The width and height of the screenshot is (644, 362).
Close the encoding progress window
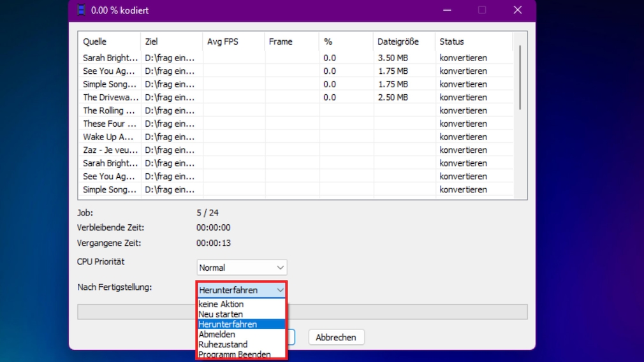pyautogui.click(x=518, y=10)
